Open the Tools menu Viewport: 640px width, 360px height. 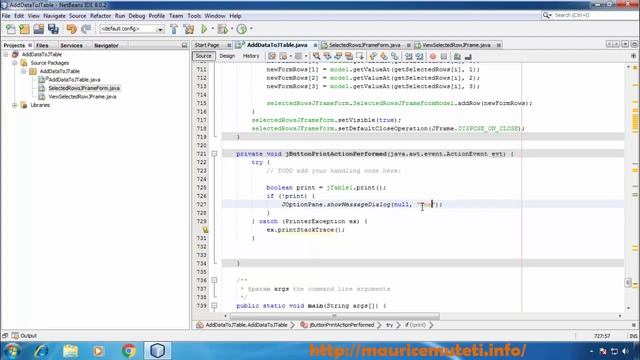(x=194, y=16)
